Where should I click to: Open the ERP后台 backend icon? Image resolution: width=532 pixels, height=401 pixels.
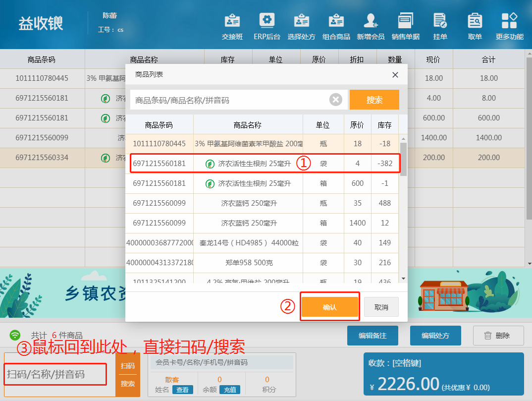[x=266, y=27]
